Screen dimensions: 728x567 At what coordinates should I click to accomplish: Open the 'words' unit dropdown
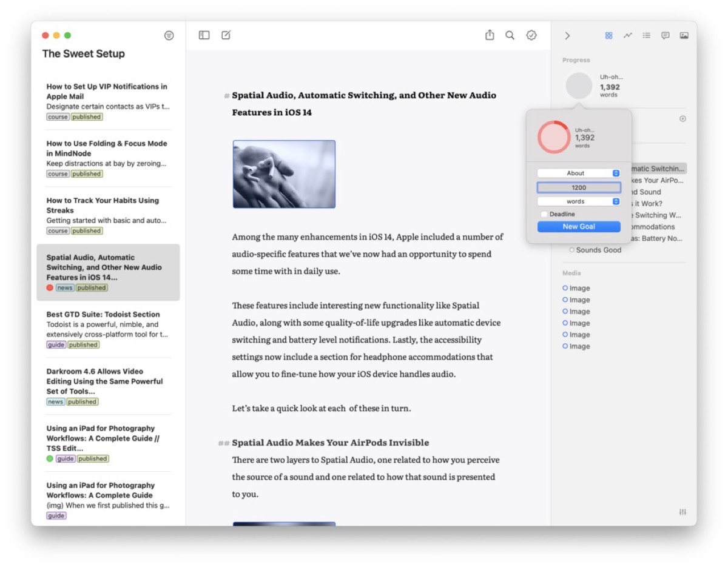point(579,201)
